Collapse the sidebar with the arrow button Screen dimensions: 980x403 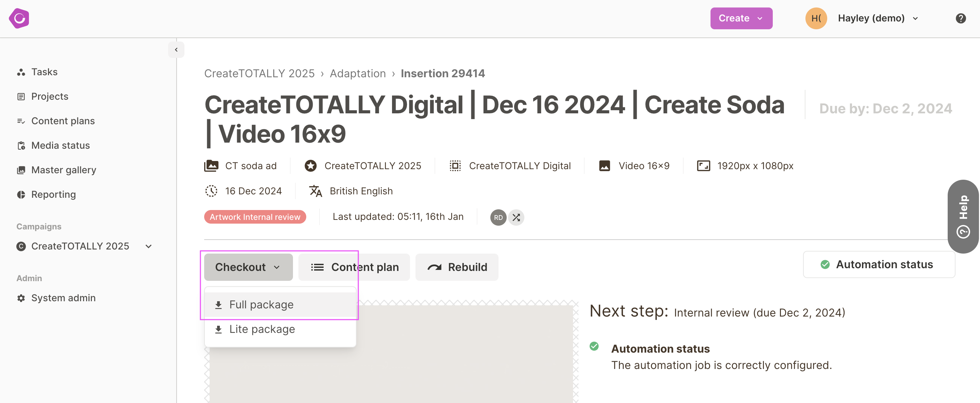(176, 49)
